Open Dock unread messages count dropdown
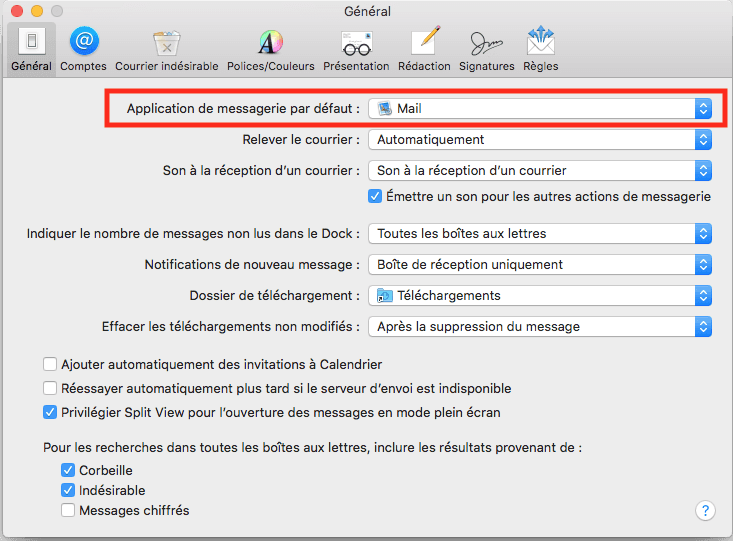The width and height of the screenshot is (733, 541). 540,233
